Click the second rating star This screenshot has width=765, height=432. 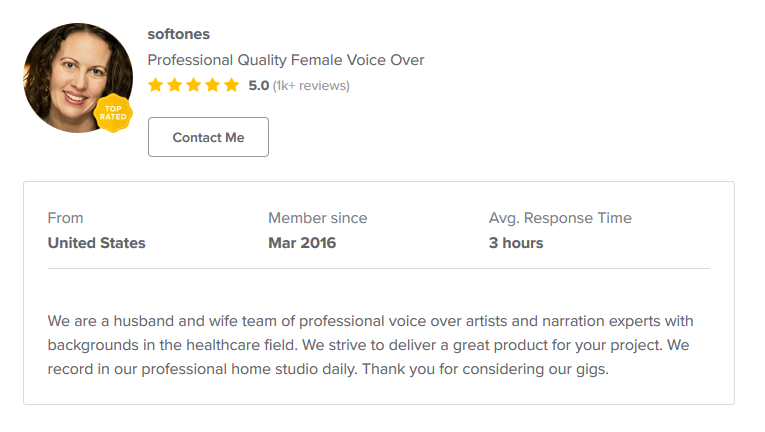pyautogui.click(x=175, y=85)
